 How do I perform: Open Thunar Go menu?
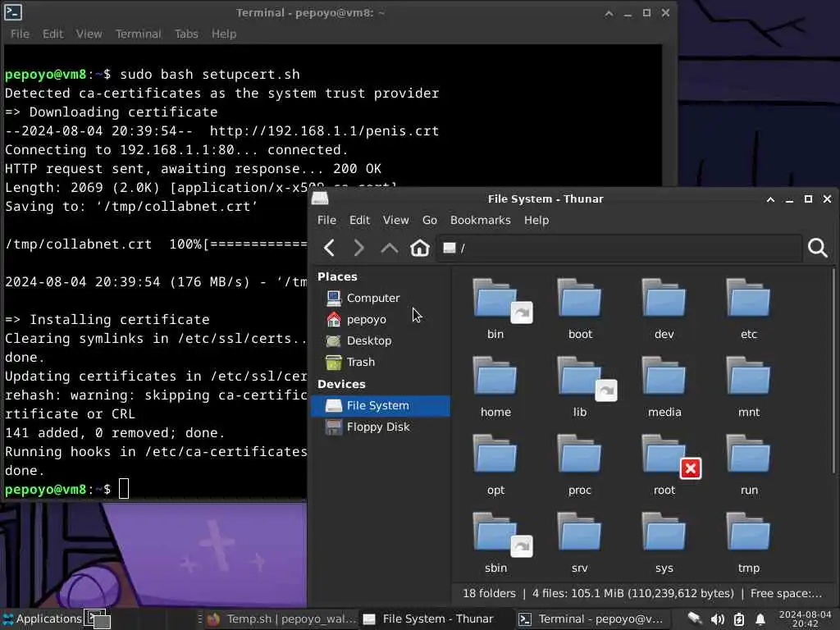430,220
